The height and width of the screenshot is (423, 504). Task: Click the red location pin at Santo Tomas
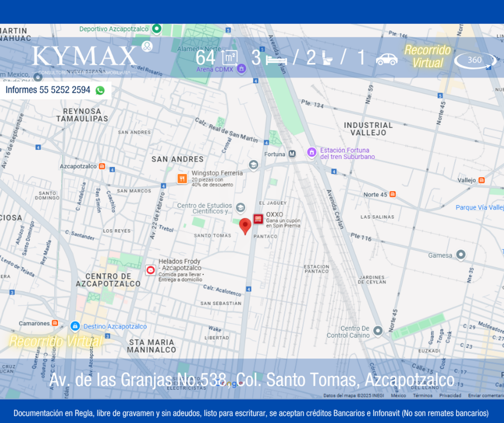(x=245, y=226)
